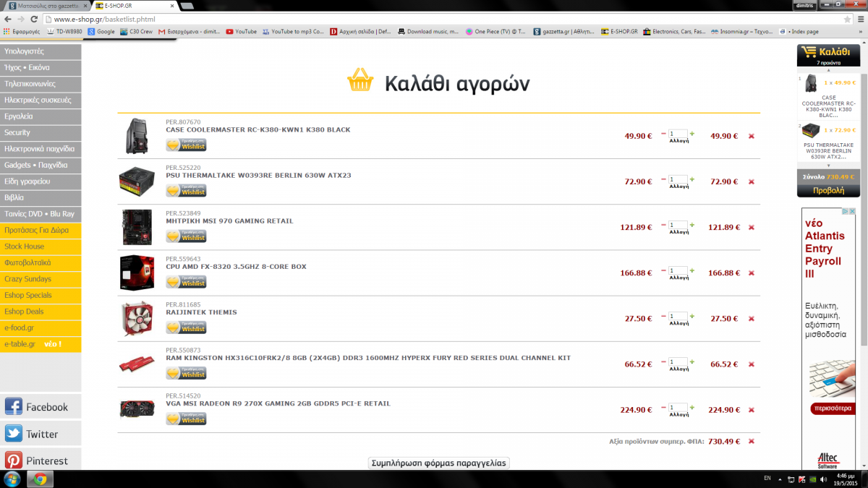Increase quantity of Kingston HyperX RAM
868x488 pixels.
[692, 362]
